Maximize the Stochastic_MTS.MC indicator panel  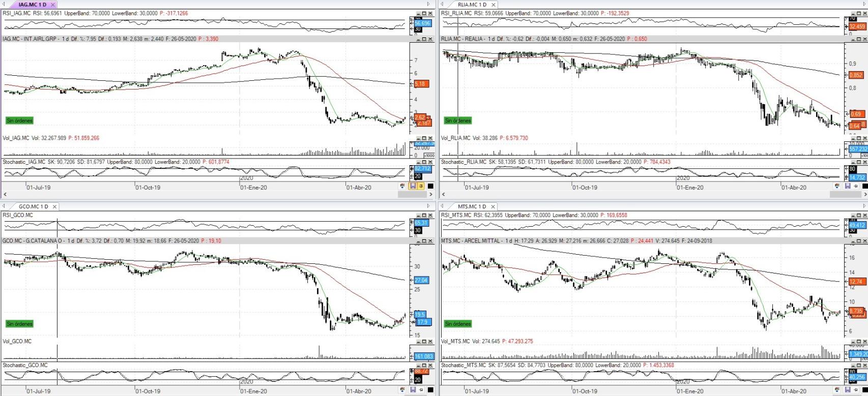tap(859, 365)
